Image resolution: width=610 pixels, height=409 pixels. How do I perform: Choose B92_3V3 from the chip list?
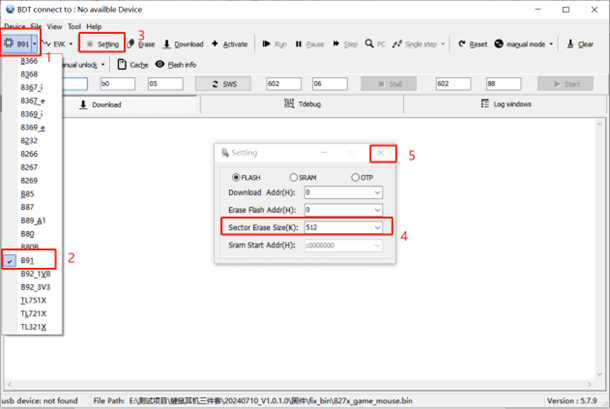37,285
